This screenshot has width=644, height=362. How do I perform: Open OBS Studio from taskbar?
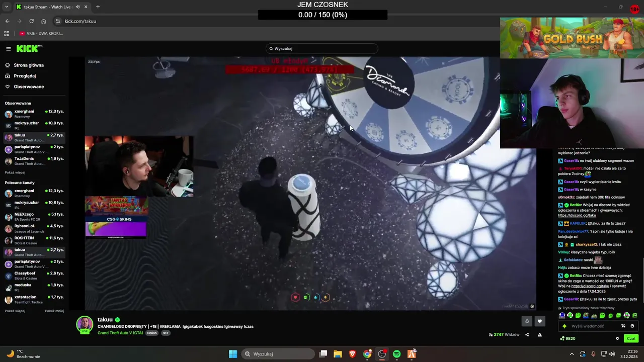(382, 354)
